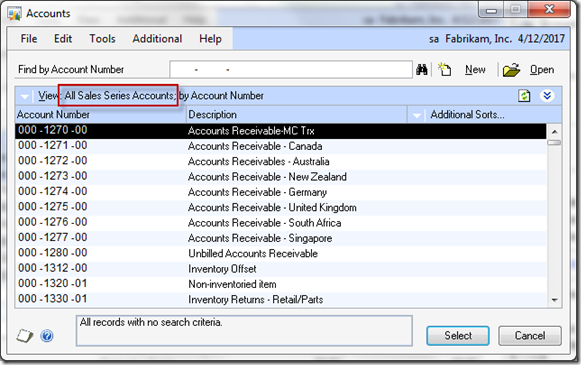Click the scrollbar thumb in account list
Viewport: 581px width, 365px height.
554,143
